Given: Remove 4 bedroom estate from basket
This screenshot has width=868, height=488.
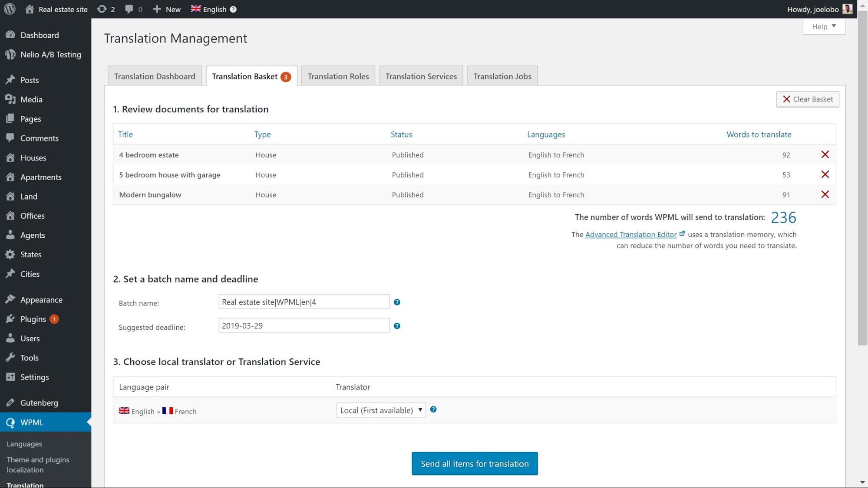Looking at the screenshot, I should pos(825,154).
